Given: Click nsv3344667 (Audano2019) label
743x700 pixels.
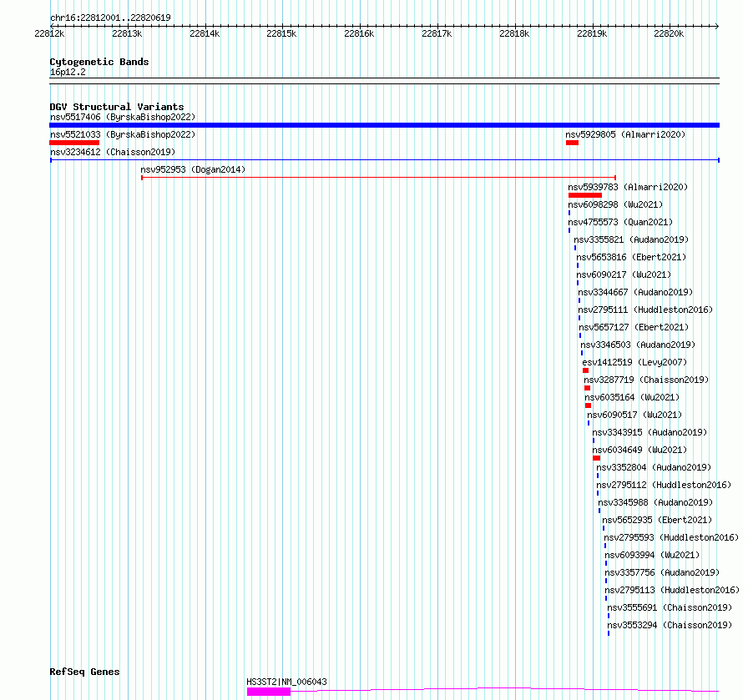Looking at the screenshot, I should 635,292.
